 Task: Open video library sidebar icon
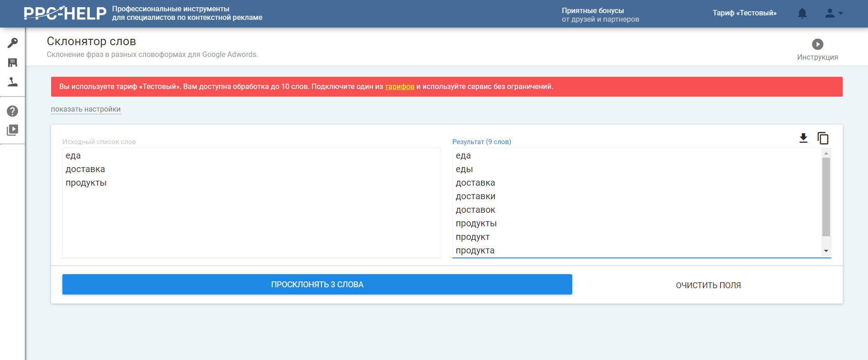pyautogui.click(x=13, y=130)
